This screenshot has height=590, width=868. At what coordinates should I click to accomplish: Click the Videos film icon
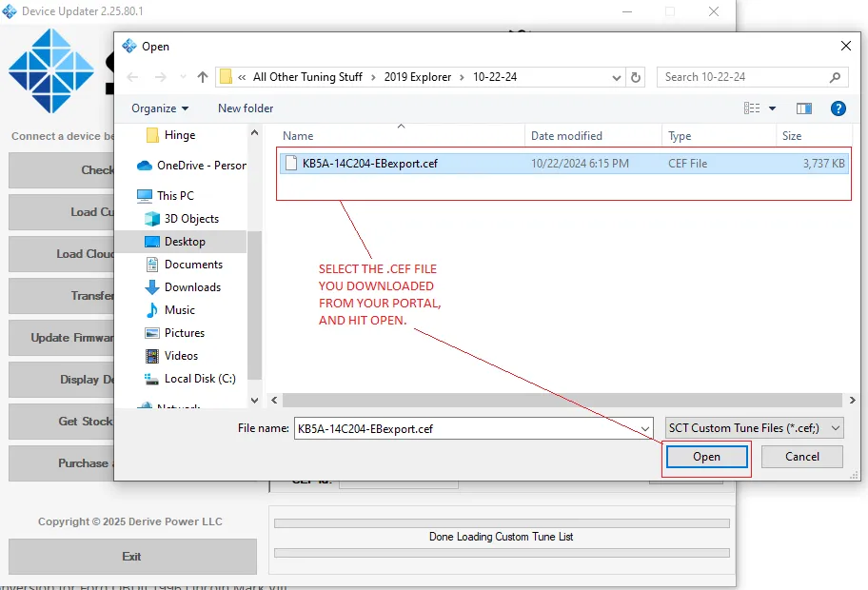pos(151,356)
